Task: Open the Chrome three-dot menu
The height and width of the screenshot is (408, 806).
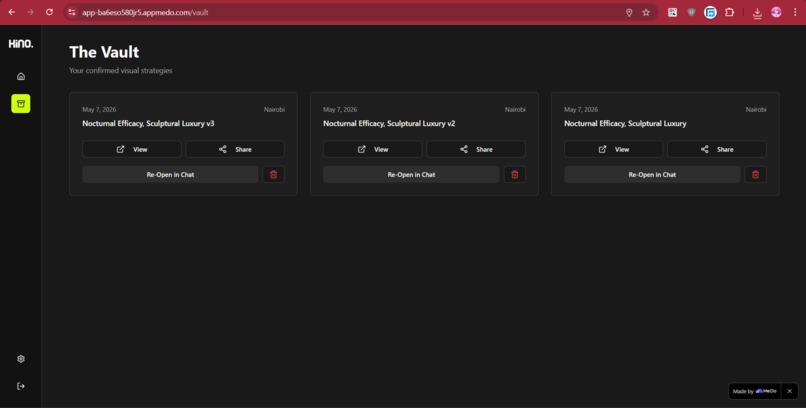Action: pyautogui.click(x=795, y=12)
